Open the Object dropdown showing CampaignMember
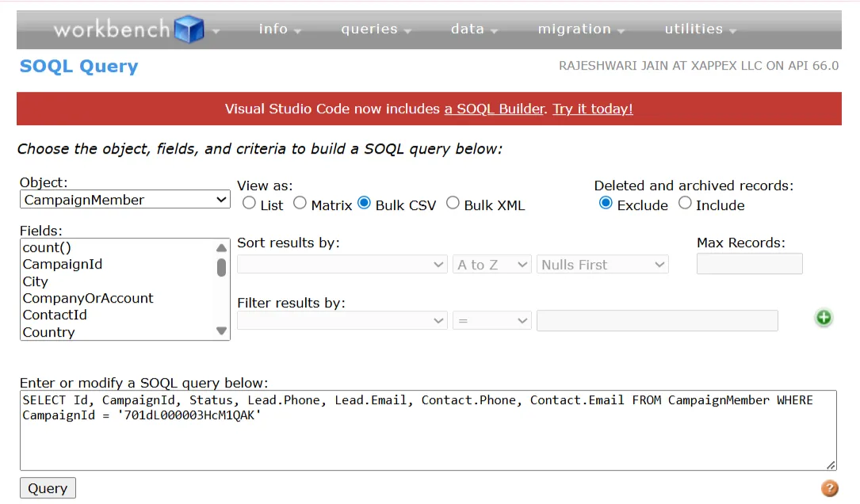 125,200
